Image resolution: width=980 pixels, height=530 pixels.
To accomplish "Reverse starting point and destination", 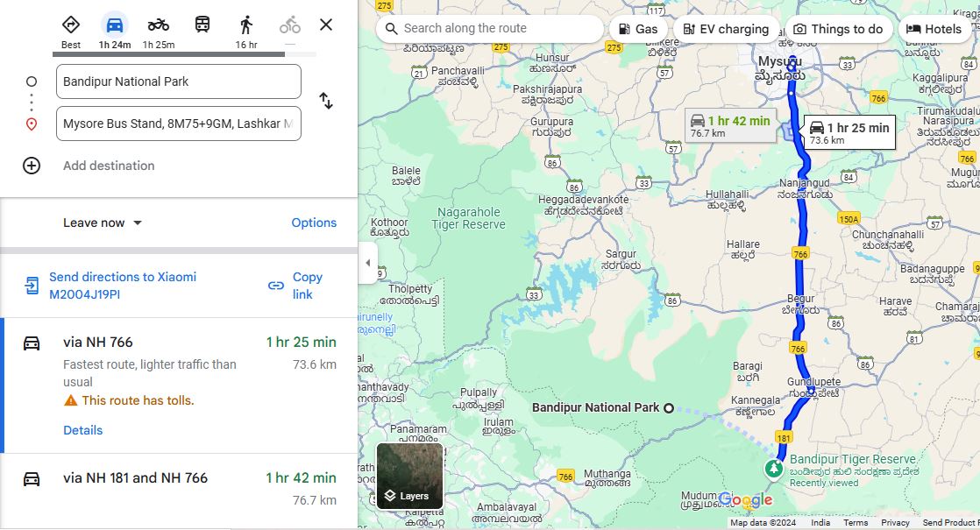I will (x=325, y=101).
